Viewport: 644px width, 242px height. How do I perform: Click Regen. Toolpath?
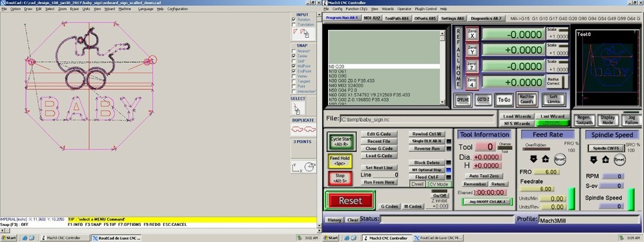pyautogui.click(x=584, y=120)
